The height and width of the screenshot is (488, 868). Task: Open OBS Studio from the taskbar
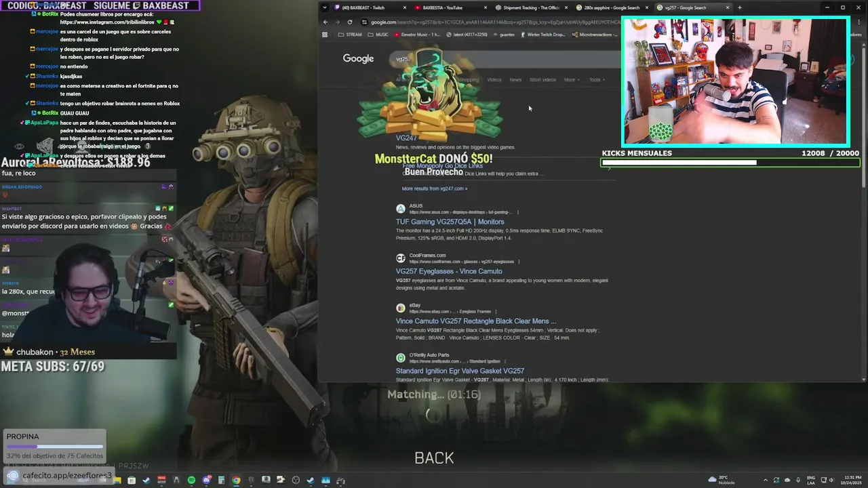[296, 481]
